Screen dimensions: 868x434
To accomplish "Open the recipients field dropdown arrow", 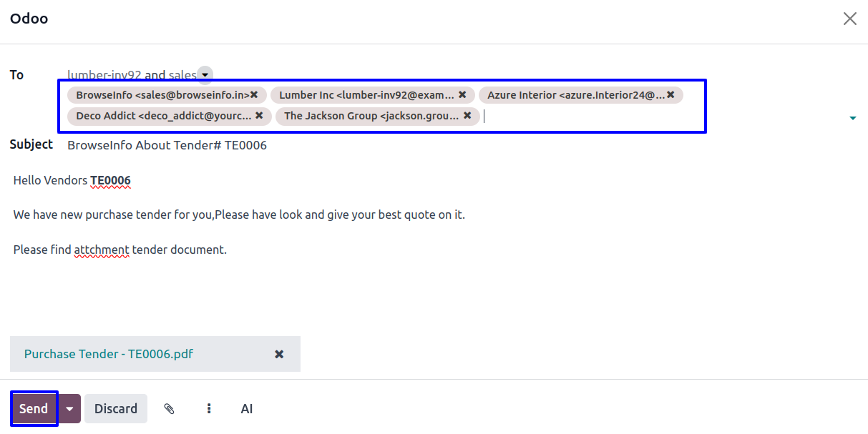I will [x=852, y=118].
